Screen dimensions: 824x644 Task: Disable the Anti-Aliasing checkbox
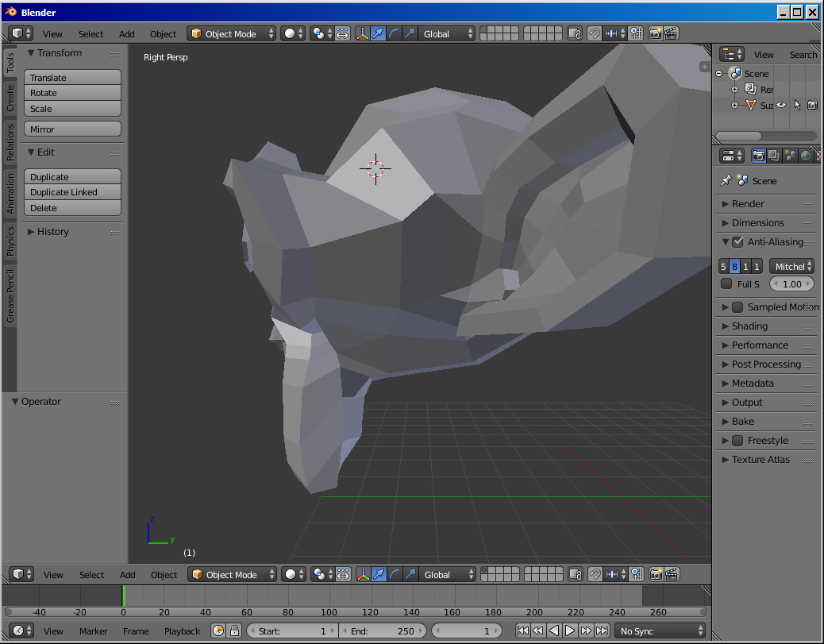[737, 242]
